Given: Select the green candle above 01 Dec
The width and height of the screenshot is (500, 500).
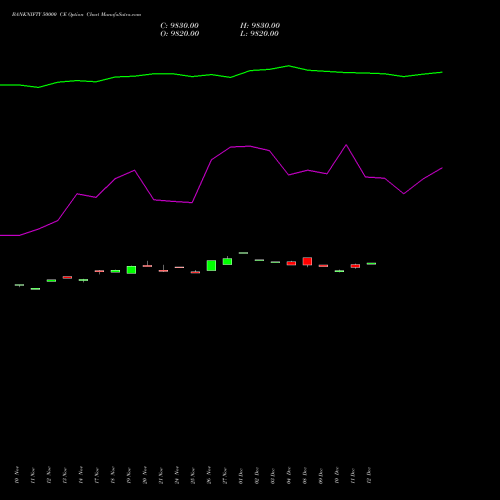Looking at the screenshot, I should coord(243,253).
